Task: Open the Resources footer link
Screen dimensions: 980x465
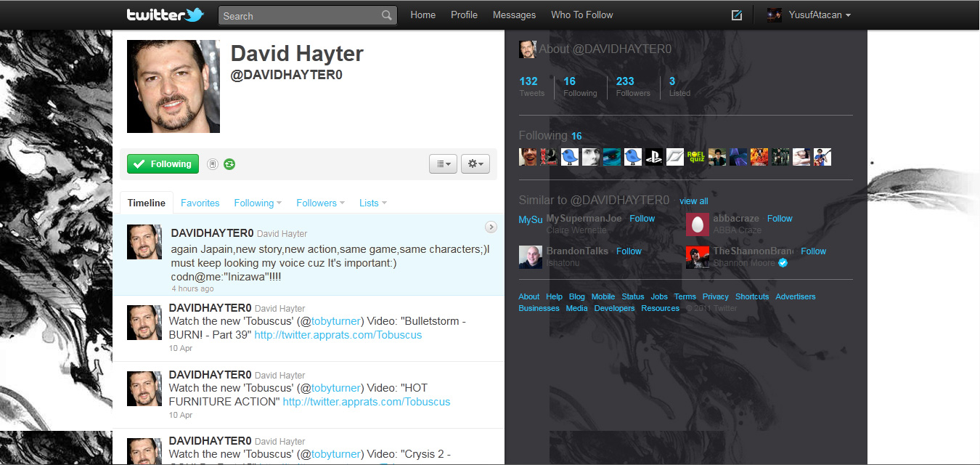Action: pyautogui.click(x=661, y=308)
